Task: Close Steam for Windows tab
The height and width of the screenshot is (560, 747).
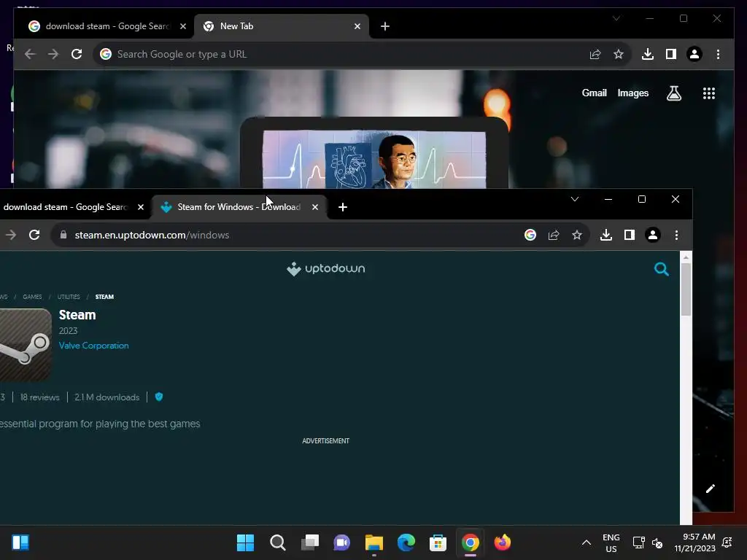Action: click(x=315, y=207)
